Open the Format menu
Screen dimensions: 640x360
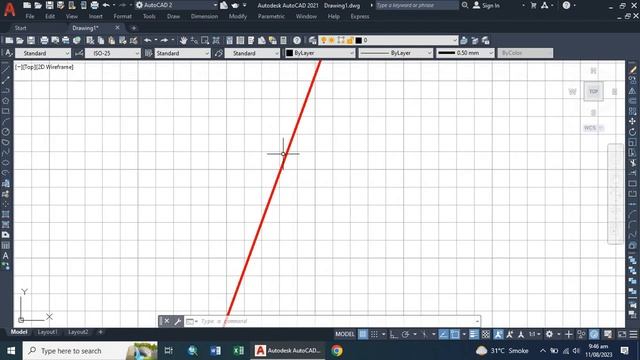pos(122,16)
